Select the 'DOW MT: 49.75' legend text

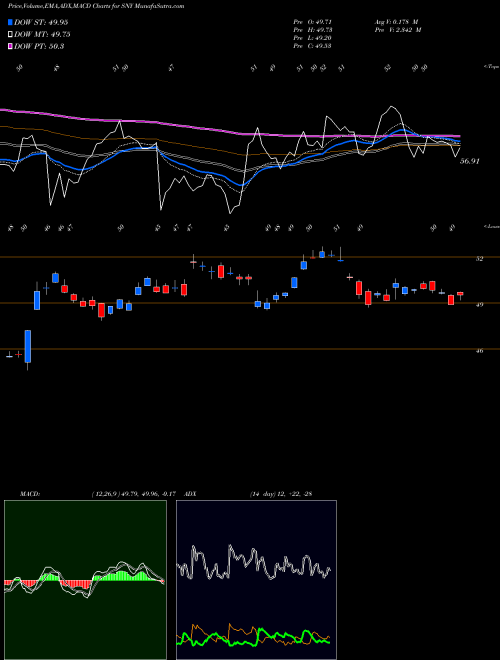tap(42, 35)
